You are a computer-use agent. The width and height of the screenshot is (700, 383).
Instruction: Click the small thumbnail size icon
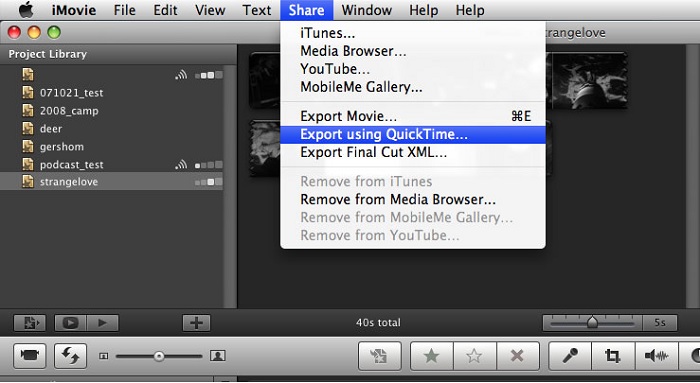click(x=104, y=356)
